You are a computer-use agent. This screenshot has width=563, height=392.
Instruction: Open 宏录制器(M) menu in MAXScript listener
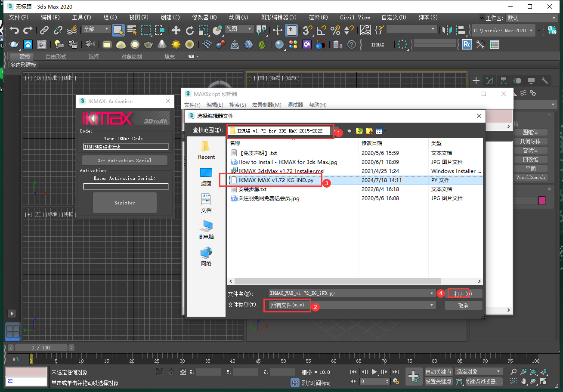coord(267,105)
